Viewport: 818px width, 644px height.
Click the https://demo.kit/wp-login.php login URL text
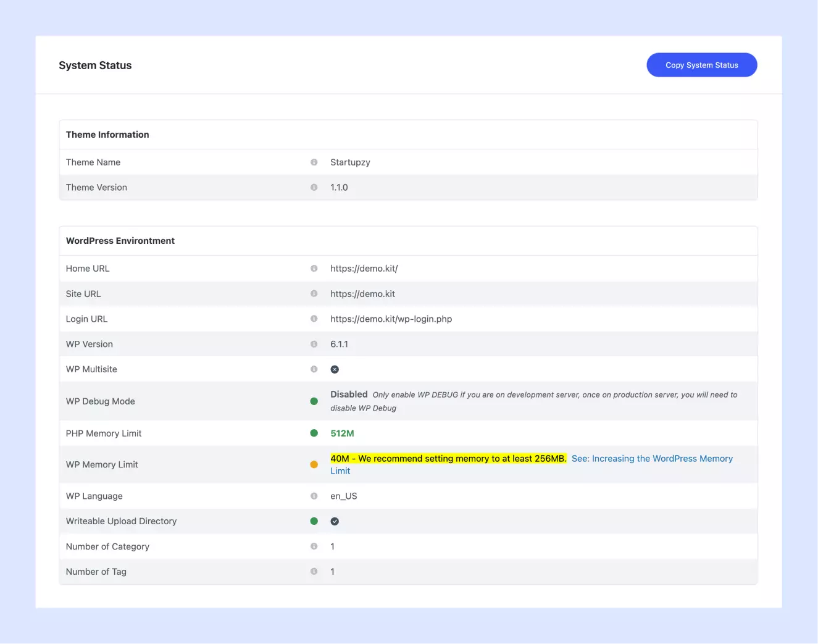pos(391,319)
